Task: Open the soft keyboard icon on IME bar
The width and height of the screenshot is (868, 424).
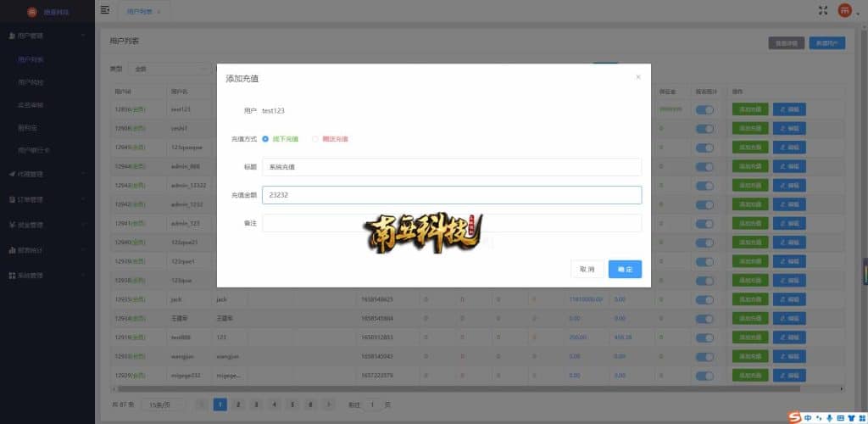Action: pyautogui.click(x=840, y=417)
